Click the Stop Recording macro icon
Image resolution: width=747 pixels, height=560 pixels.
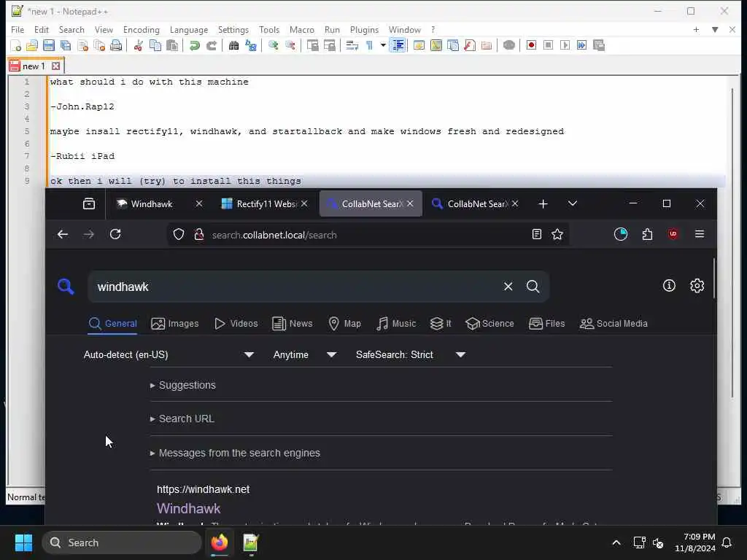coord(549,45)
